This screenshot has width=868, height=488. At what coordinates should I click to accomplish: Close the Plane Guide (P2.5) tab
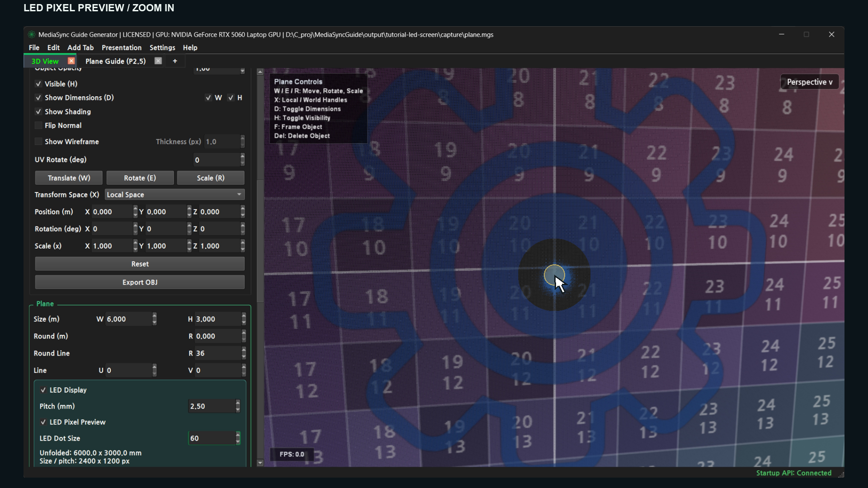[158, 61]
